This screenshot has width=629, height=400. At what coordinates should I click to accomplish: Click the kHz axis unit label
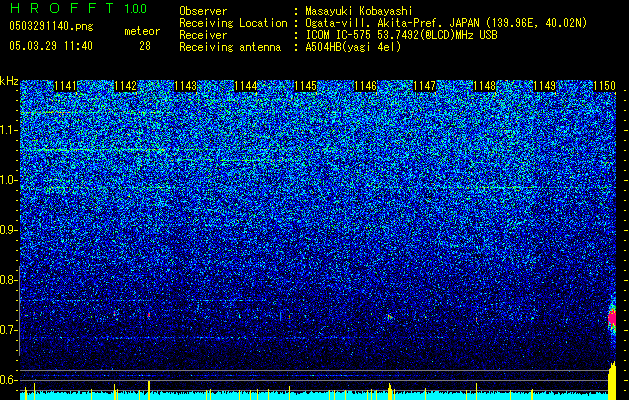[9, 81]
